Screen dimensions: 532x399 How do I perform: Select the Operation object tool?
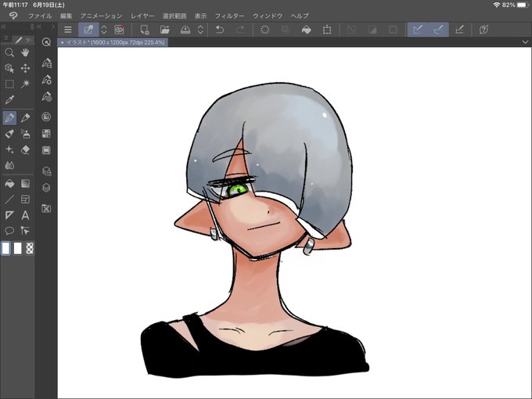click(x=9, y=68)
